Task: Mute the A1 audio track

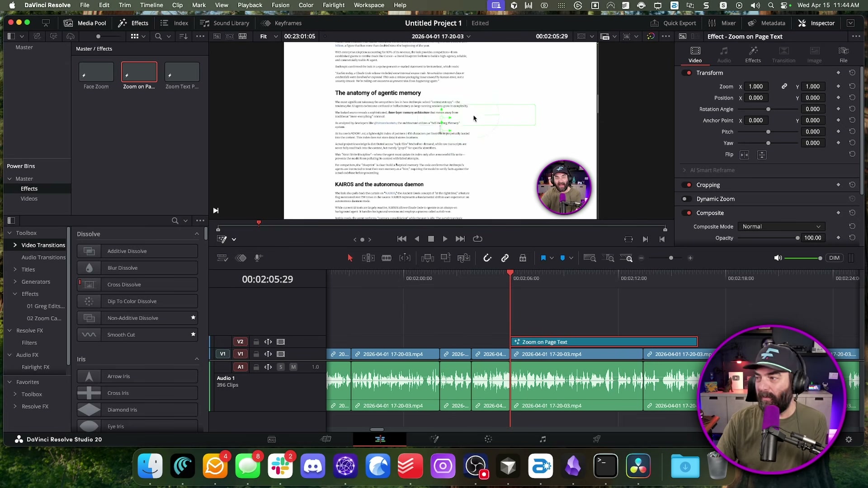Action: tap(293, 367)
